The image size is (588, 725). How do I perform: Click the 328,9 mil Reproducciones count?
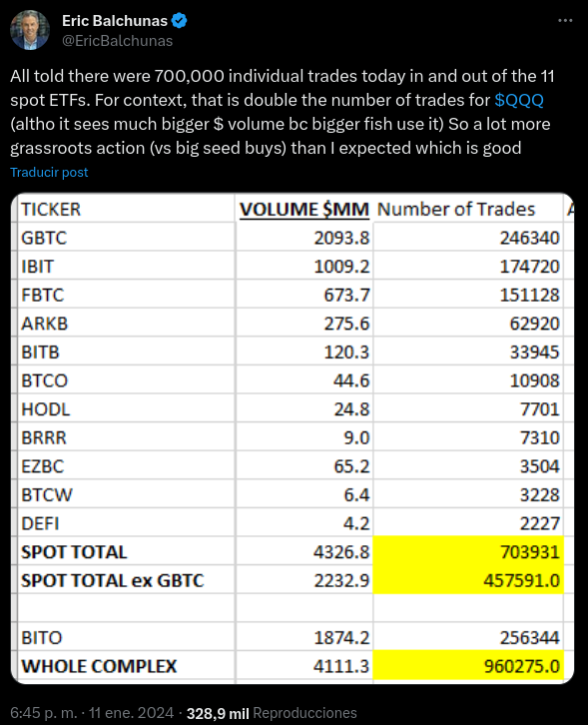tap(272, 713)
